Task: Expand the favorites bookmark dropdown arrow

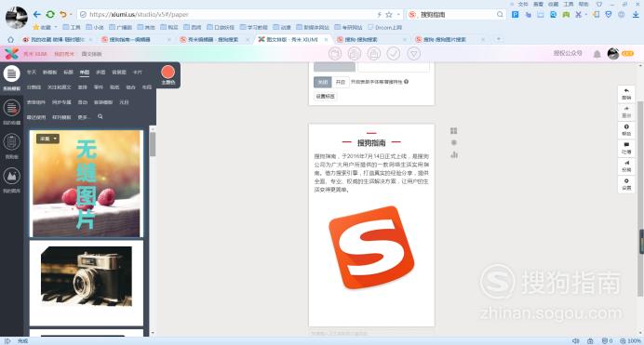Action: [x=56, y=28]
